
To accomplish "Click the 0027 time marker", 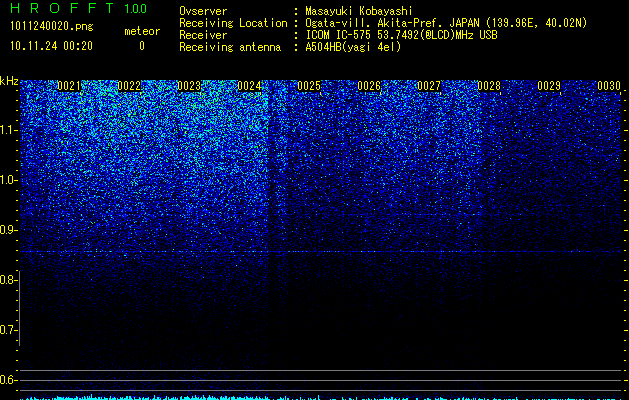I will [x=429, y=86].
